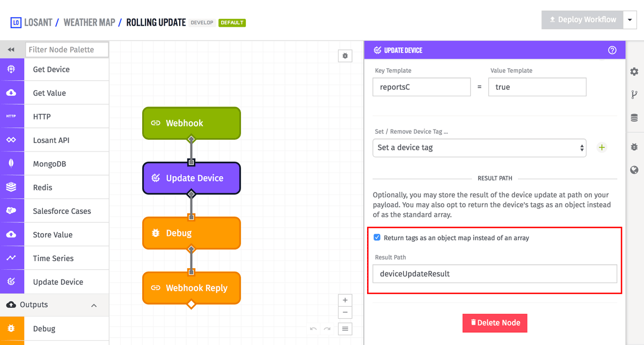This screenshot has width=644, height=345.
Task: Open the canvas debug bug icon
Action: click(x=345, y=55)
